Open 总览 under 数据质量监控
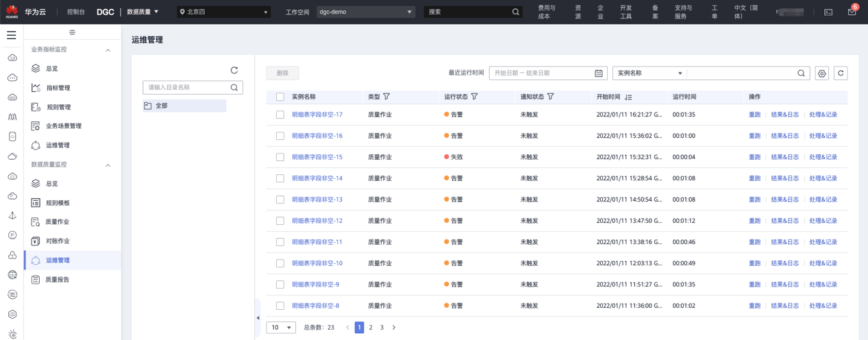 click(x=51, y=184)
